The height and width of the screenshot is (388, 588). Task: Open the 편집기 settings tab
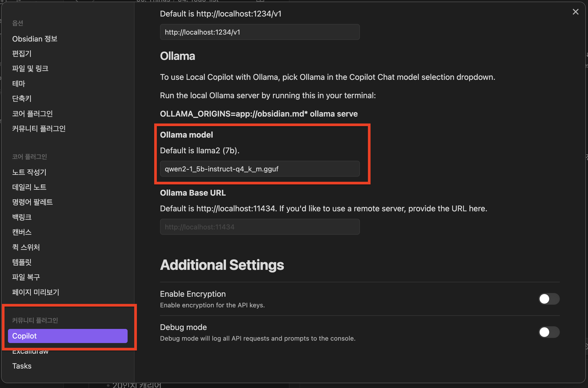pos(22,54)
